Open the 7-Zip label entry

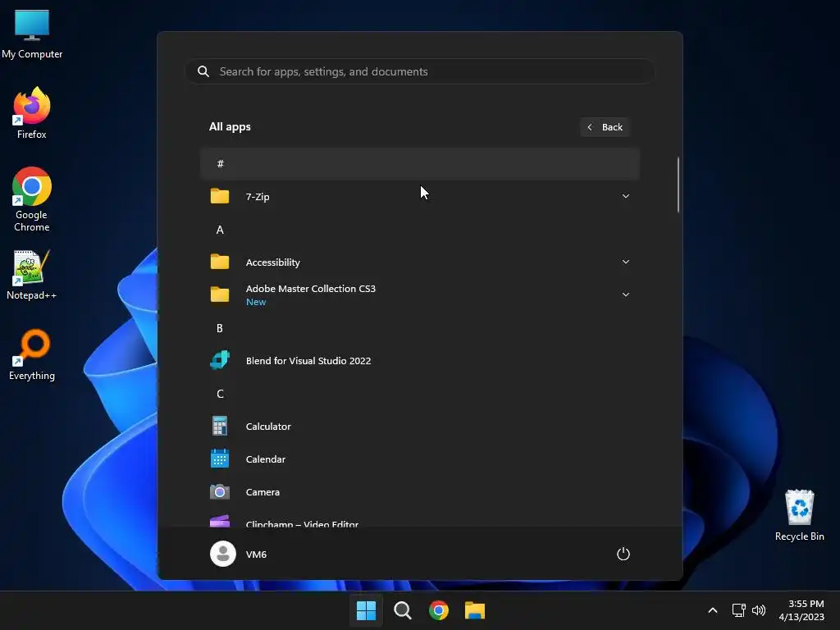258,197
